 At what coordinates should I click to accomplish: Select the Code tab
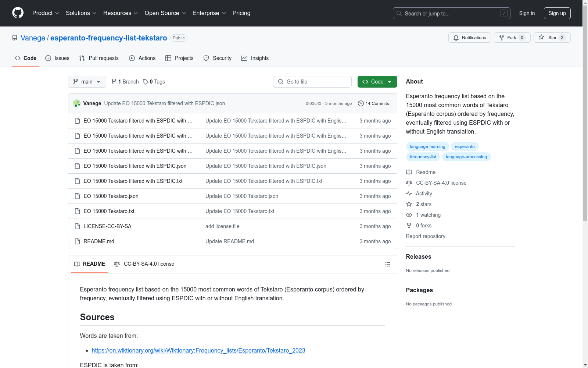(x=26, y=58)
